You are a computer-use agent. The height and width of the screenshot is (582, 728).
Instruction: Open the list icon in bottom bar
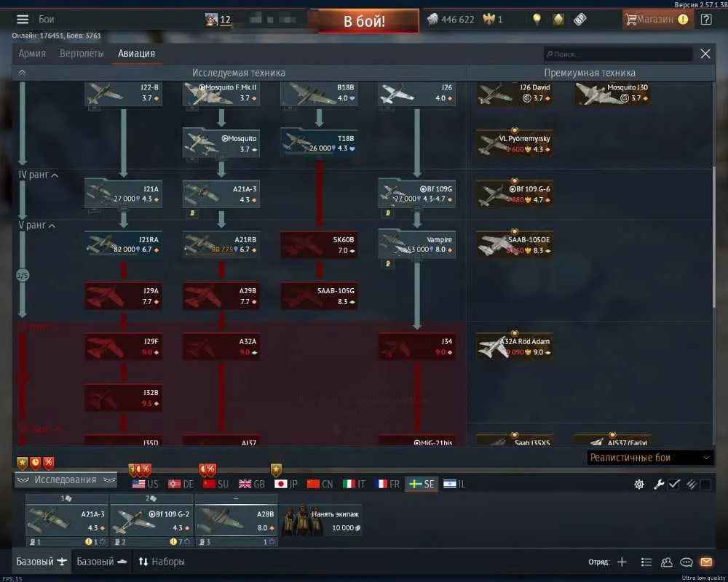point(646,562)
